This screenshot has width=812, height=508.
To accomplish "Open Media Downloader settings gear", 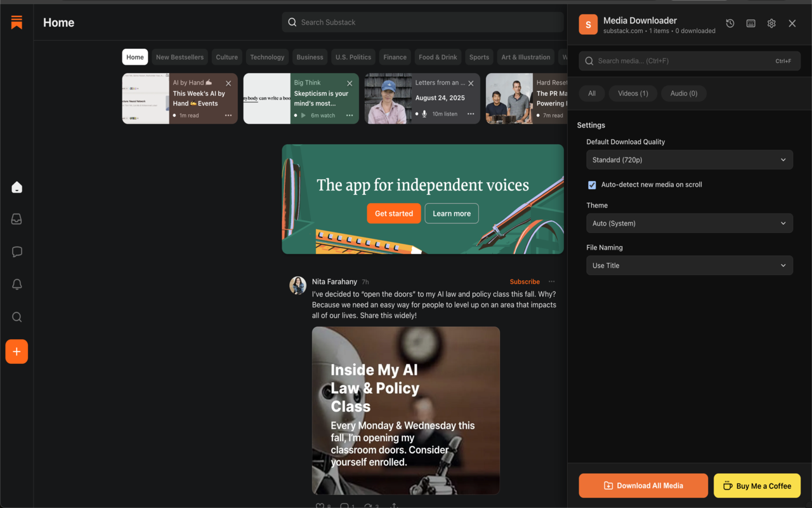I will [x=771, y=23].
